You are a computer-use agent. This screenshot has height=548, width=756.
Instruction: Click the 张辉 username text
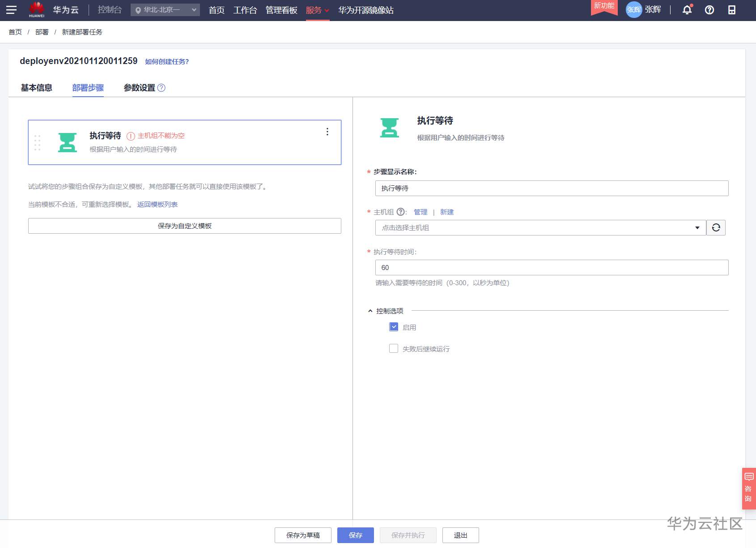(653, 10)
